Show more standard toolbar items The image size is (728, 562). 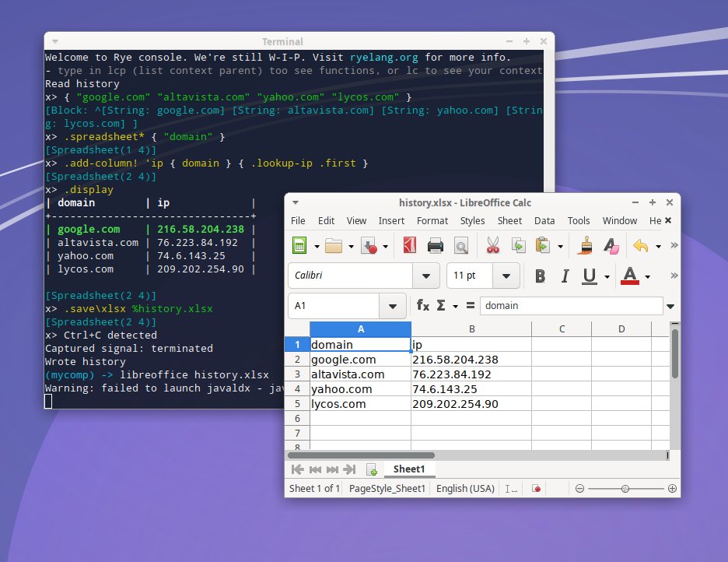674,244
